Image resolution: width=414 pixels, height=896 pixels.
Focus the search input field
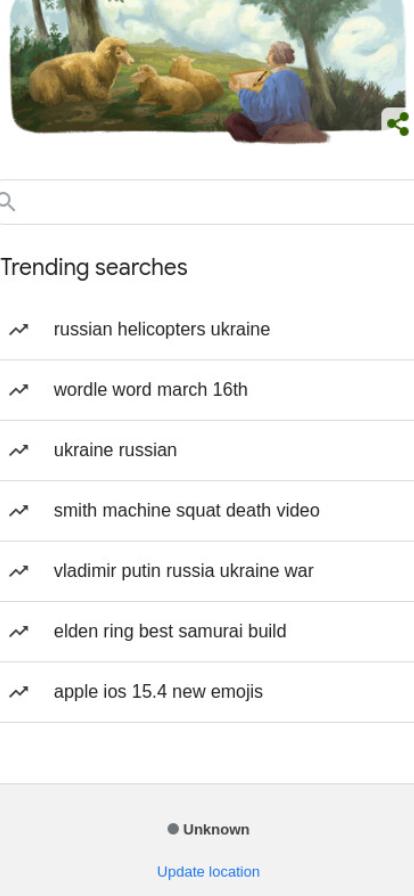coord(212,202)
